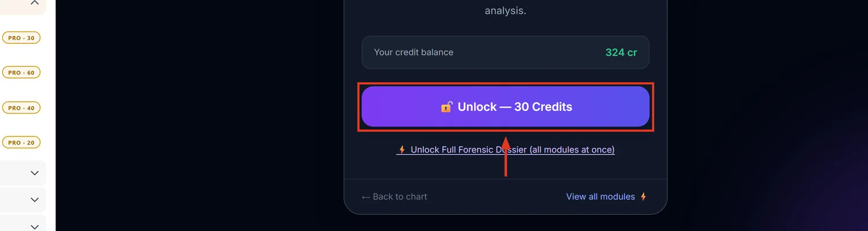Viewport: 868px width, 231px height.
Task: Expand the first collapsed section below PRO · 20
Action: coord(34,173)
